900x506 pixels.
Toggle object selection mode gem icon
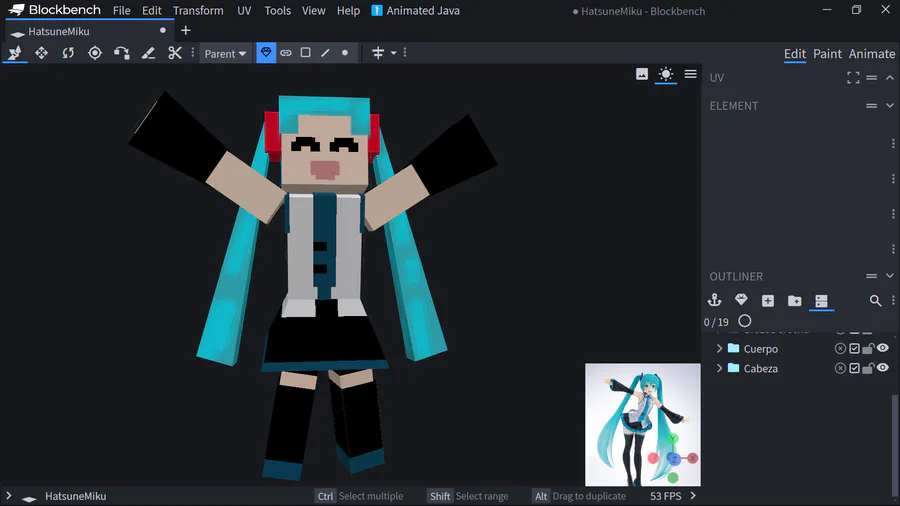(266, 53)
